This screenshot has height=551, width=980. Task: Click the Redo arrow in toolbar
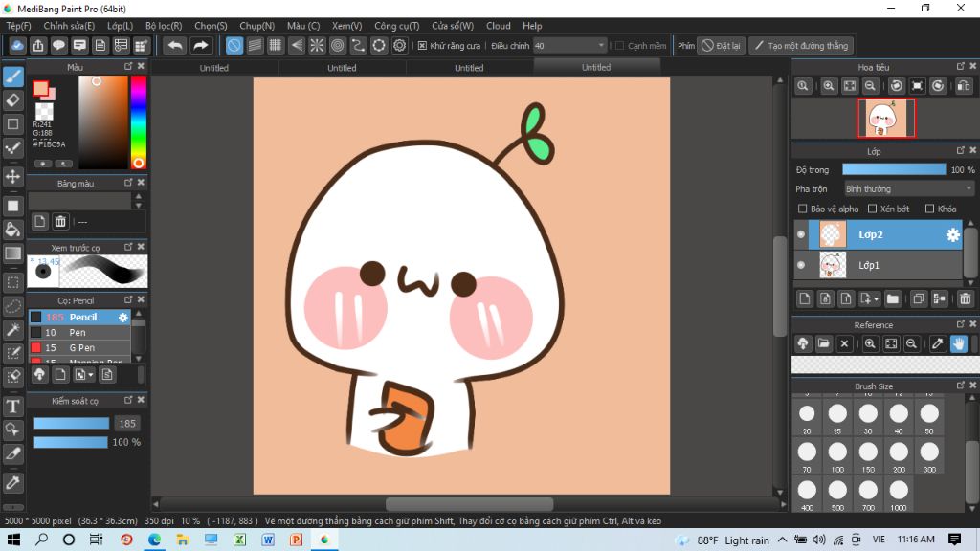(x=200, y=46)
